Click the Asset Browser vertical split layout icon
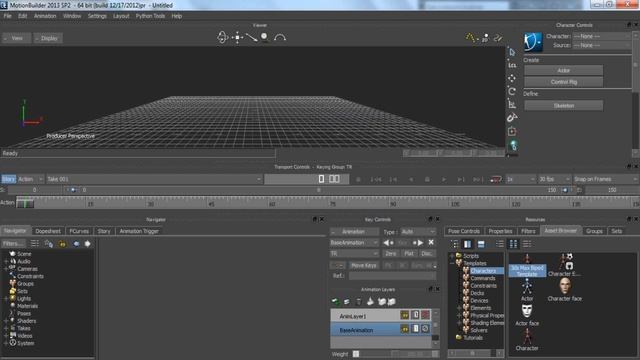640x360 pixels. tap(467, 244)
